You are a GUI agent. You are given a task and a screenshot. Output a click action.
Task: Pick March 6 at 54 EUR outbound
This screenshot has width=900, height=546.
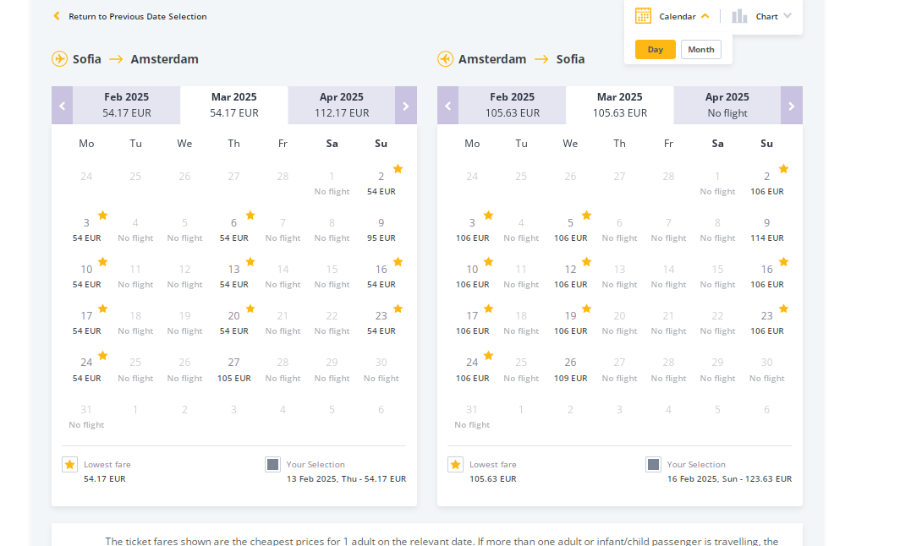pyautogui.click(x=234, y=230)
